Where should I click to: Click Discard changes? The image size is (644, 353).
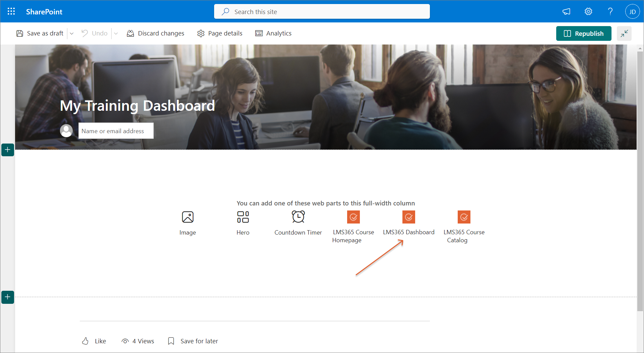point(155,33)
